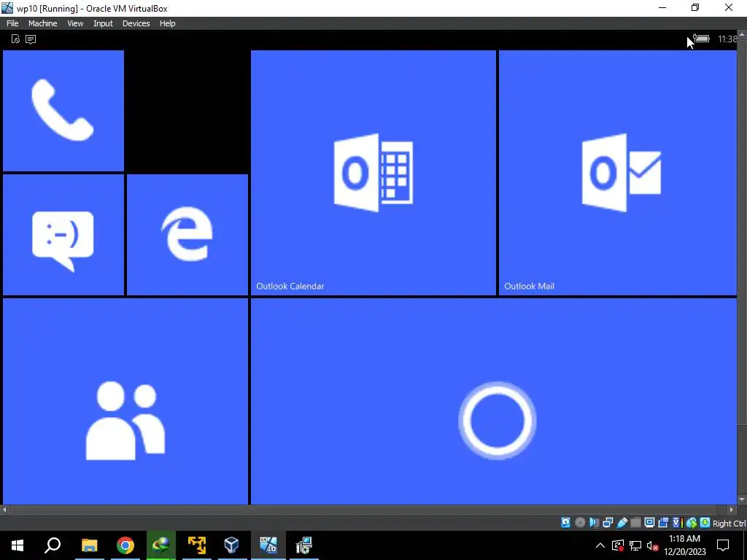This screenshot has width=747, height=560.
Task: Open the Phone tile
Action: (x=63, y=111)
